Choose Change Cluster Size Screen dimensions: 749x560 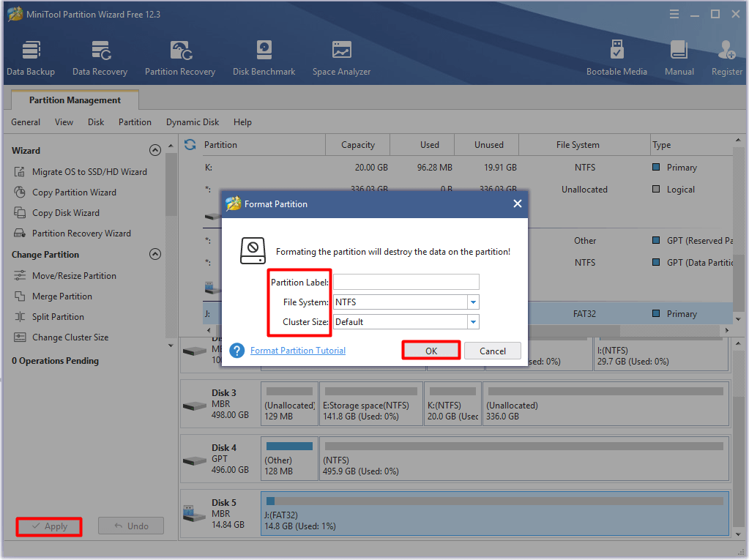[61, 337]
